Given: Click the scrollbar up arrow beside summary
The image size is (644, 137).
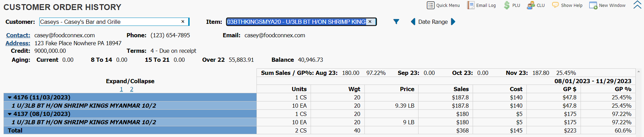Looking at the screenshot, I should (x=639, y=71).
